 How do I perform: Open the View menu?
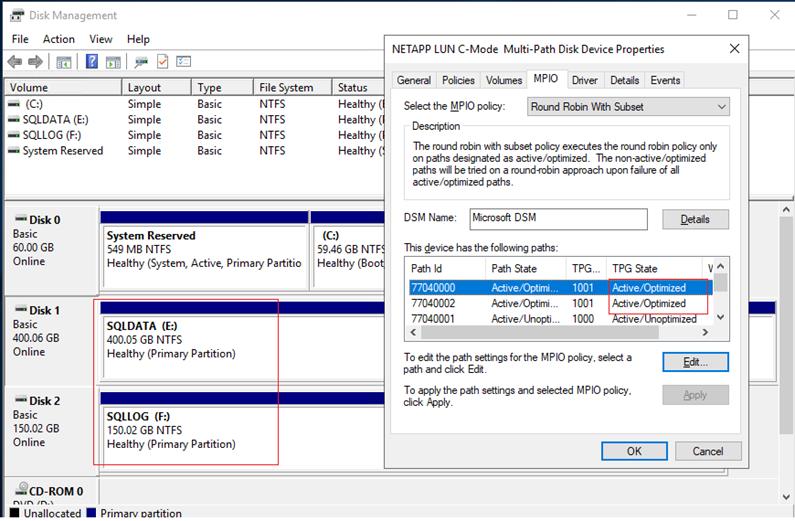coord(101,39)
